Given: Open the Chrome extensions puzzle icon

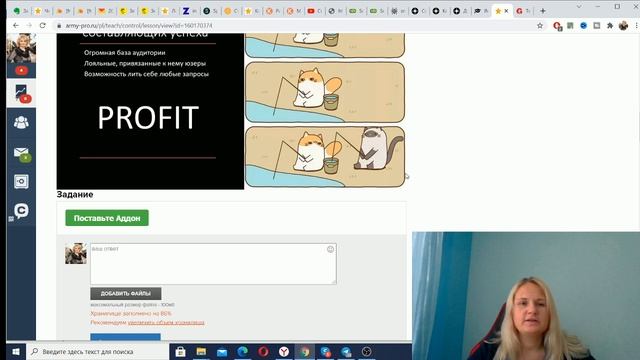Looking at the screenshot, I should coord(610,25).
